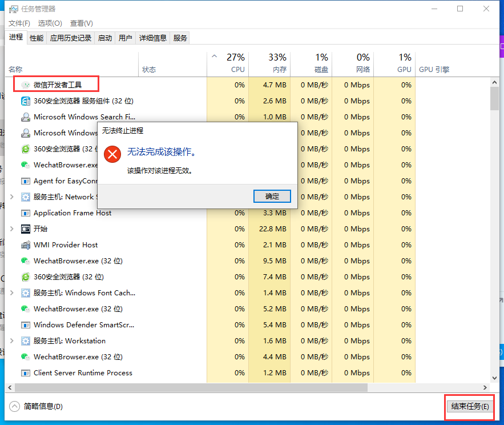The width and height of the screenshot is (504, 425).
Task: Click the 服务主机: Network gear icon
Action: [25, 197]
